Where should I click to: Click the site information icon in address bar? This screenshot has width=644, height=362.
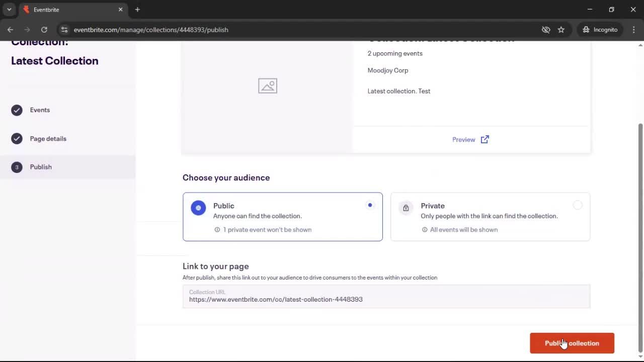click(64, 30)
